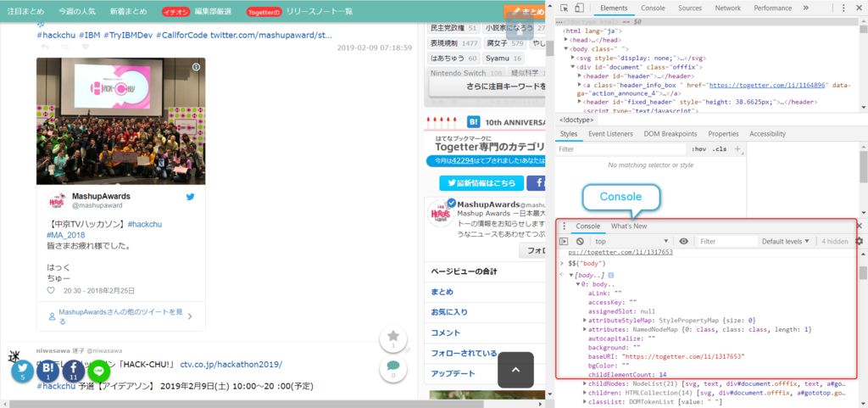This screenshot has width=868, height=408.
Task: Click the 最新情報はこちら Twitter button
Action: pyautogui.click(x=481, y=182)
